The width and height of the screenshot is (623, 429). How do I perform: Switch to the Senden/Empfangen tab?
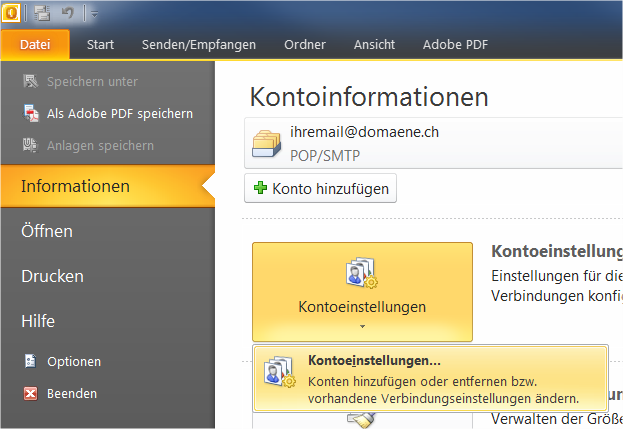click(x=199, y=44)
